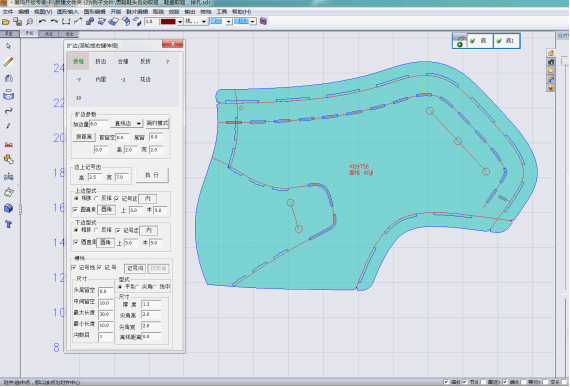570x387 pixels.
Task: Open the line type dropdown beside color swatch
Action: pos(196,21)
